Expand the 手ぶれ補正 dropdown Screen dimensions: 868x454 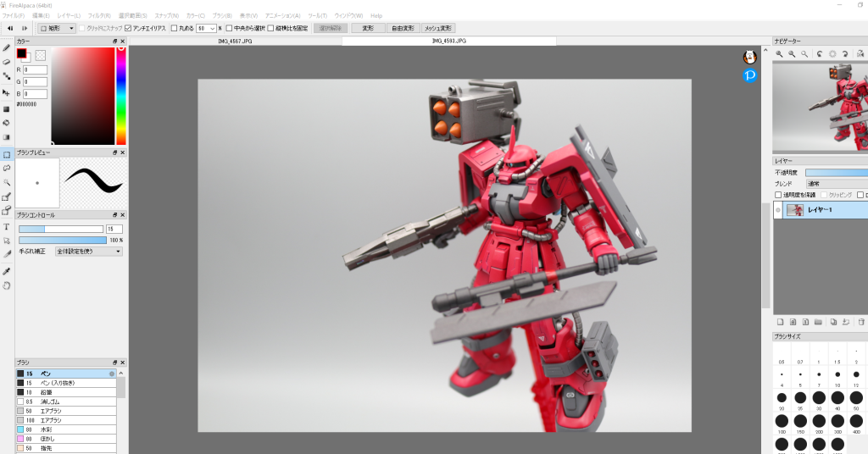pyautogui.click(x=88, y=252)
